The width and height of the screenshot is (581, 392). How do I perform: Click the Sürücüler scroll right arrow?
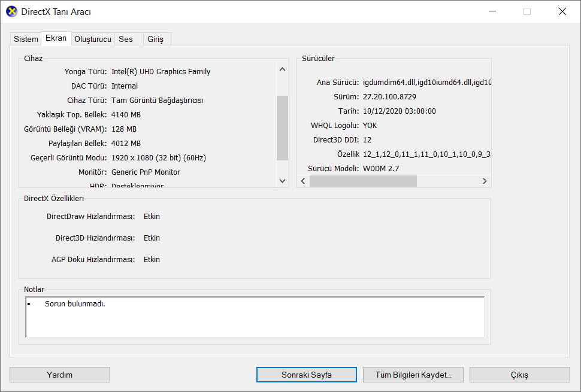[x=485, y=181]
